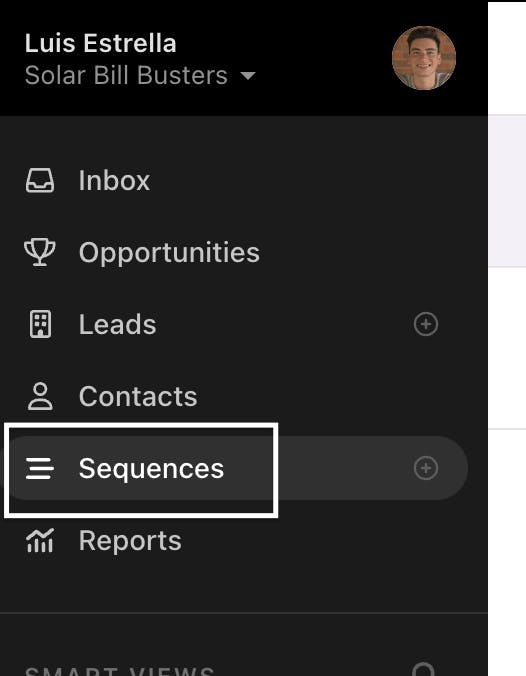Click the Sequences lines icon
Image resolution: width=526 pixels, height=676 pixels.
[x=40, y=468]
